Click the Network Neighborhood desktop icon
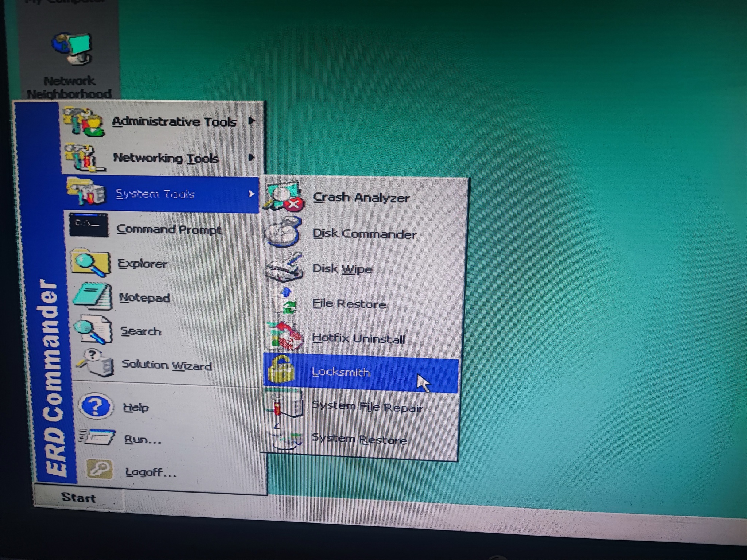Viewport: 747px width, 560px height. [71, 48]
